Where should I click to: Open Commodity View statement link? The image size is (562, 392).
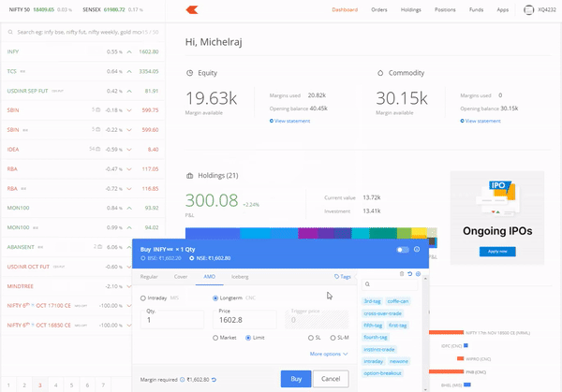pos(481,121)
